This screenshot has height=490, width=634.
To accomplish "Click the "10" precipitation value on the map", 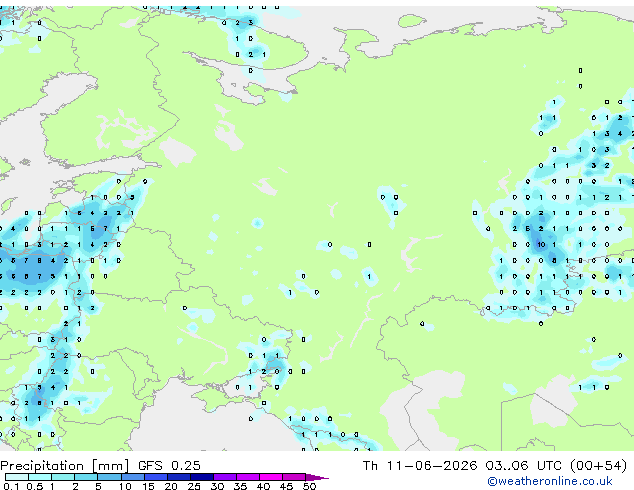I will [541, 244].
